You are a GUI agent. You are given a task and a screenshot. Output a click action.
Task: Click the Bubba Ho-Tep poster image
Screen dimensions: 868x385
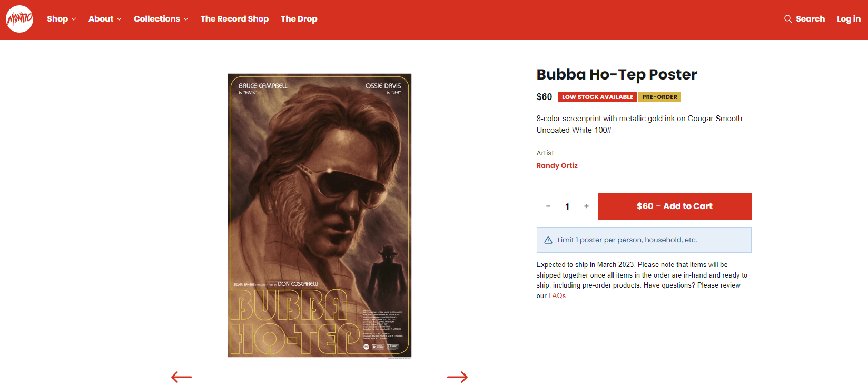(320, 215)
